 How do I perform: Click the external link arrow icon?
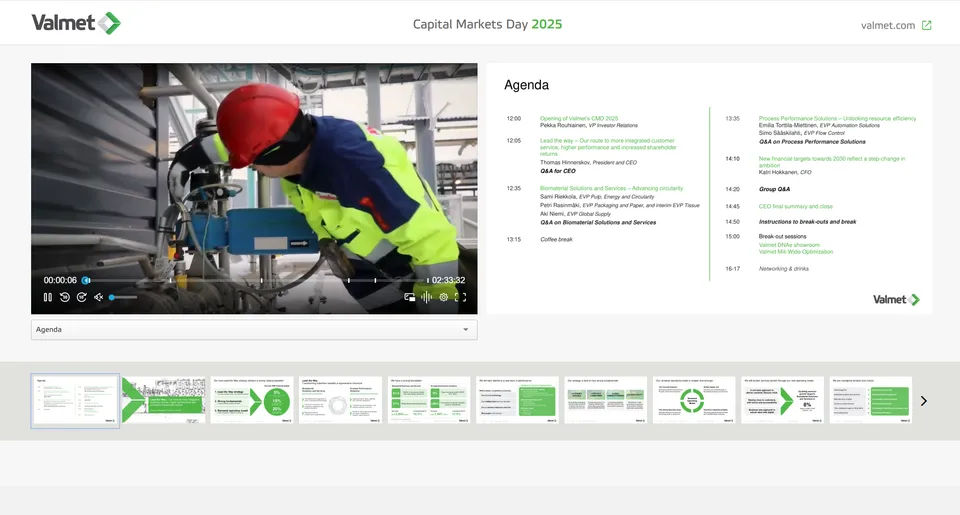(926, 25)
